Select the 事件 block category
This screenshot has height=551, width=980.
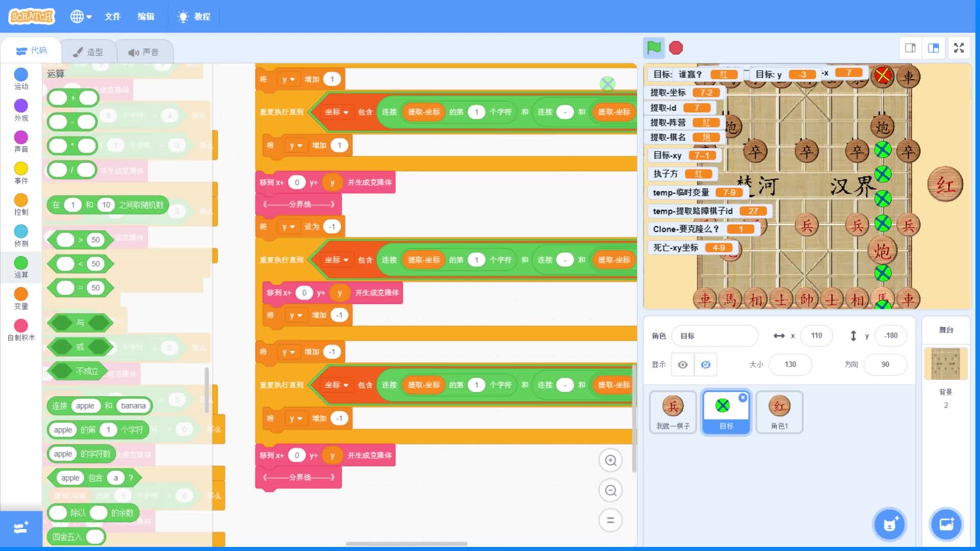click(21, 173)
